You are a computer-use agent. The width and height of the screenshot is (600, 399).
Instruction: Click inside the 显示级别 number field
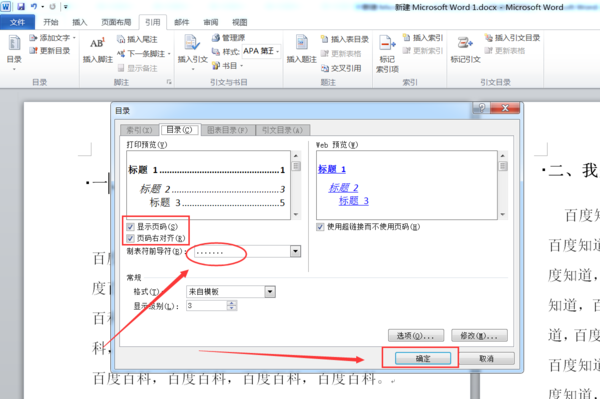207,305
